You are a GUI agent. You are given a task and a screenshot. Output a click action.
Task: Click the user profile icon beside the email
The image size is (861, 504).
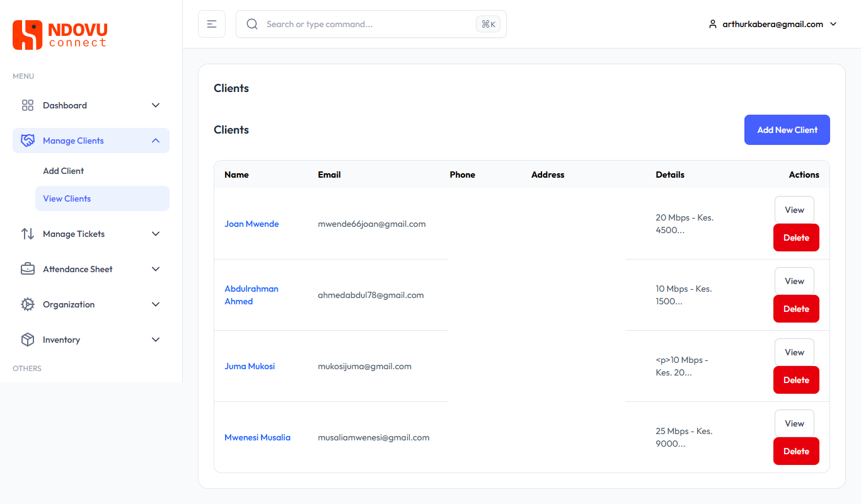point(712,24)
